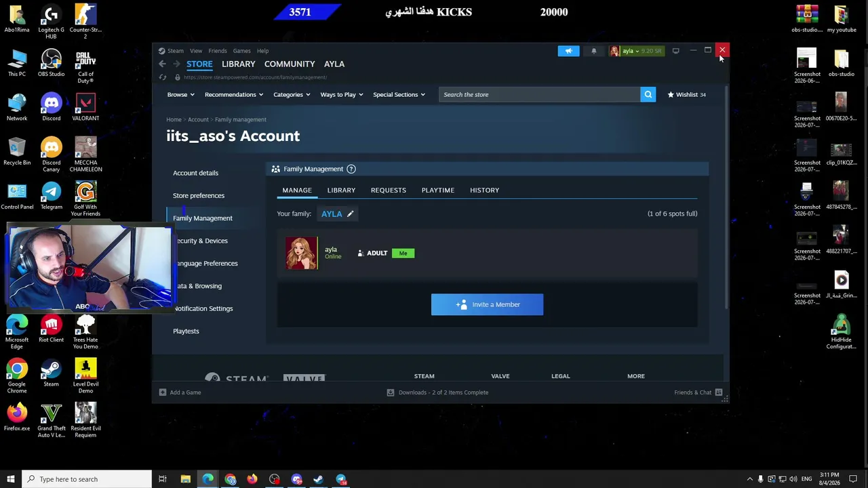Image resolution: width=868 pixels, height=488 pixels.
Task: Click the Windows Start button
Action: point(10,479)
